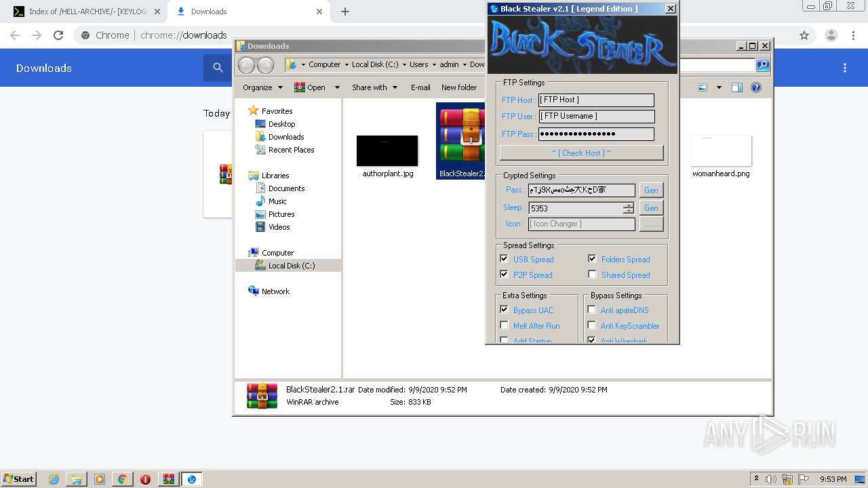868x488 pixels.
Task: Toggle the preview pane icon in Explorer
Action: (x=737, y=87)
